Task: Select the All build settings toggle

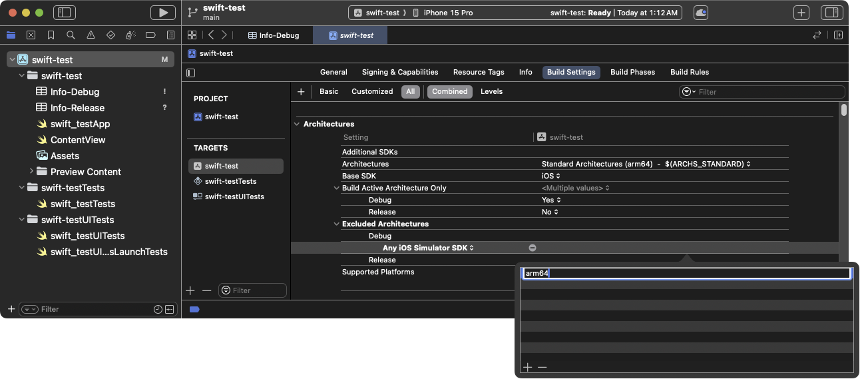Action: coord(411,91)
